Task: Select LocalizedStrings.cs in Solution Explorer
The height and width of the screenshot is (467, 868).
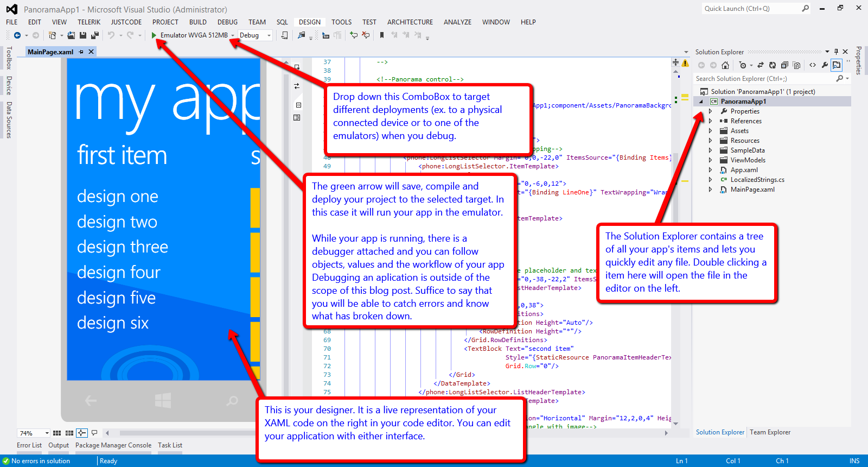Action: [x=757, y=180]
